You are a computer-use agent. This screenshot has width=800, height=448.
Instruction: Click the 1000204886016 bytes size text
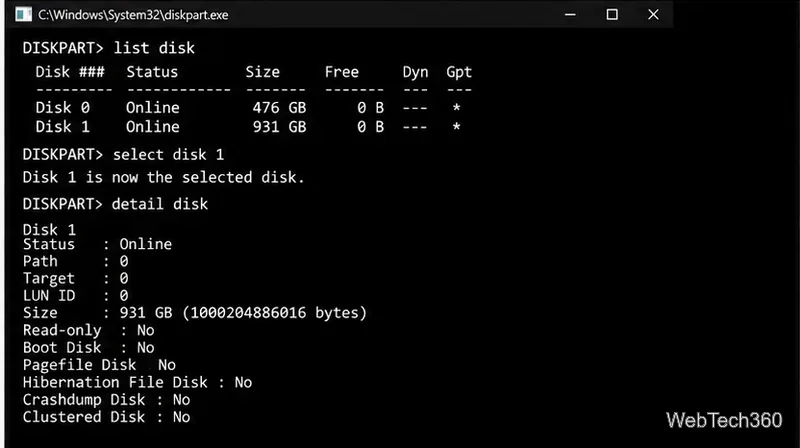275,313
